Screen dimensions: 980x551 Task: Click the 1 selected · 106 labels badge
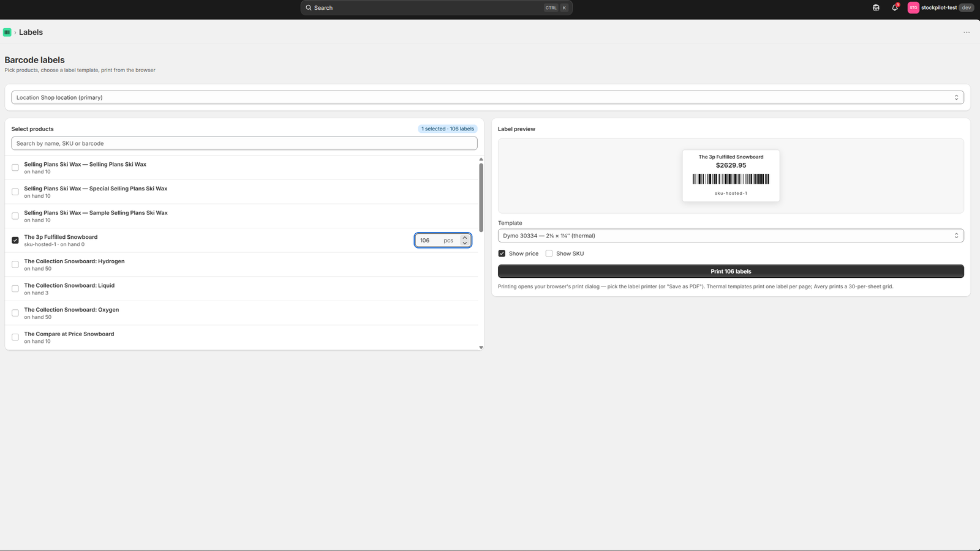[448, 129]
